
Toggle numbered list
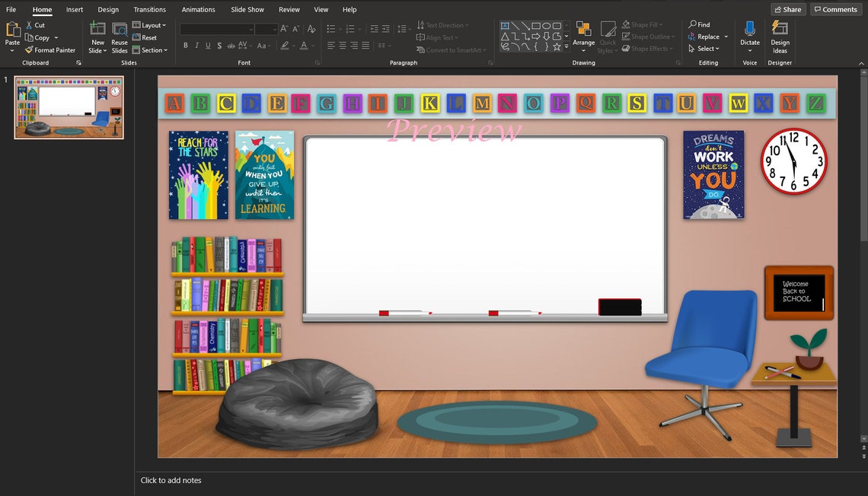pos(349,29)
